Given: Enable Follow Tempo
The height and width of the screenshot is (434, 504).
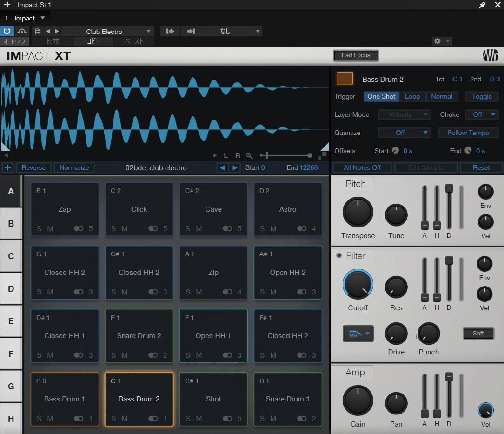Looking at the screenshot, I should point(468,133).
